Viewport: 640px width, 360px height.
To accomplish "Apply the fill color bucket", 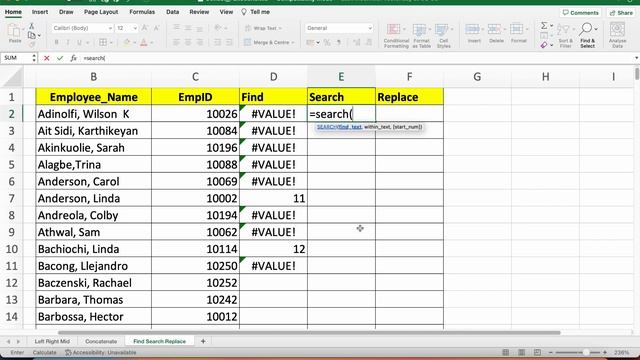I will tap(127, 42).
